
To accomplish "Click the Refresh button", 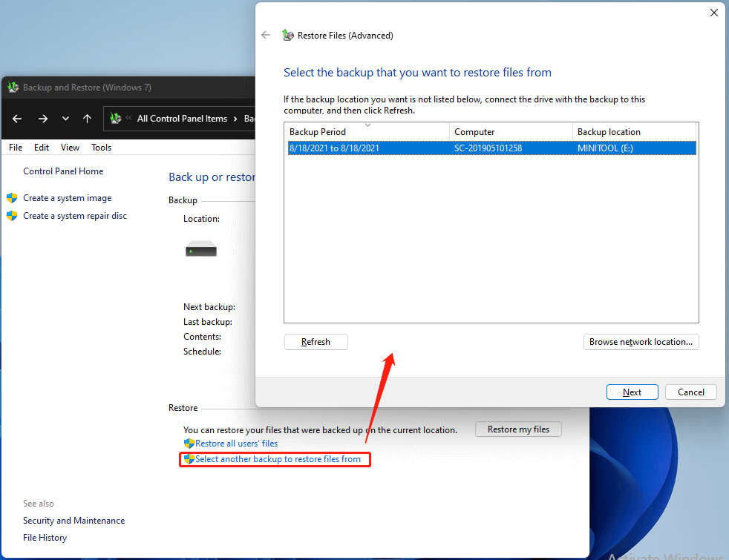I will click(x=316, y=342).
